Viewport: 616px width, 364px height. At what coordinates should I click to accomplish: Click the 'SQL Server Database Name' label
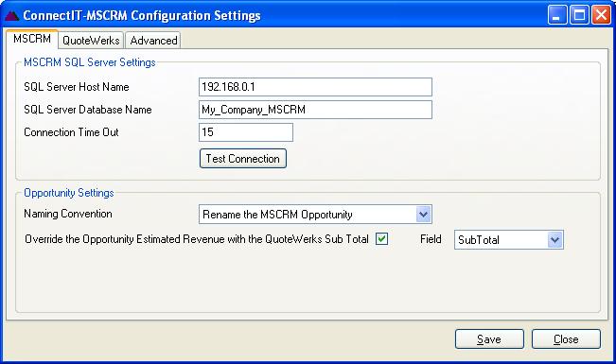88,110
